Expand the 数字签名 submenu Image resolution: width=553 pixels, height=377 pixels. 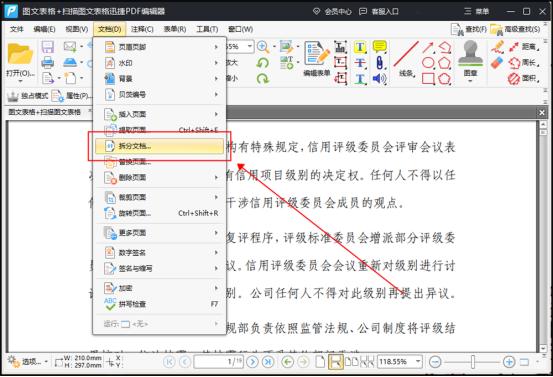[x=160, y=253]
